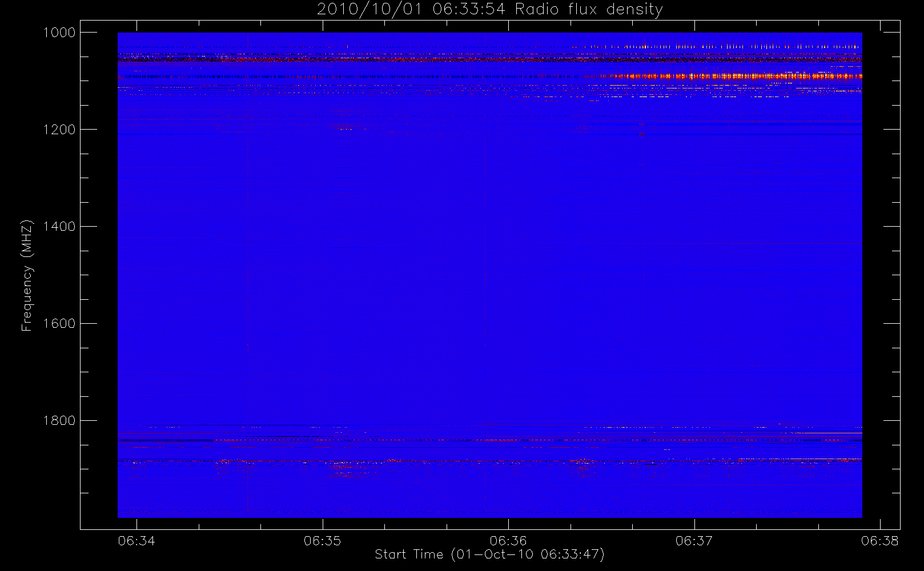Click the 'Start Time (01-Oct-10 06:33:47)' axis label

[489, 554]
